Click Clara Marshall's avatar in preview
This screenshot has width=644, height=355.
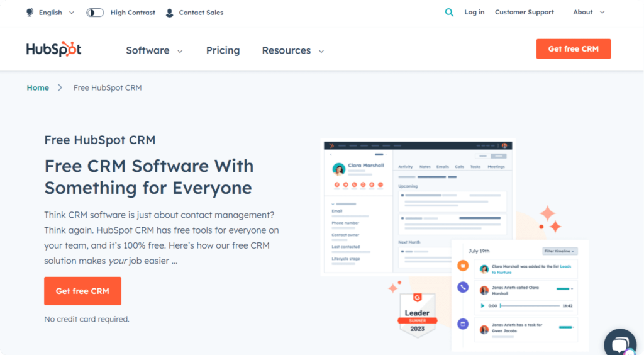(338, 169)
